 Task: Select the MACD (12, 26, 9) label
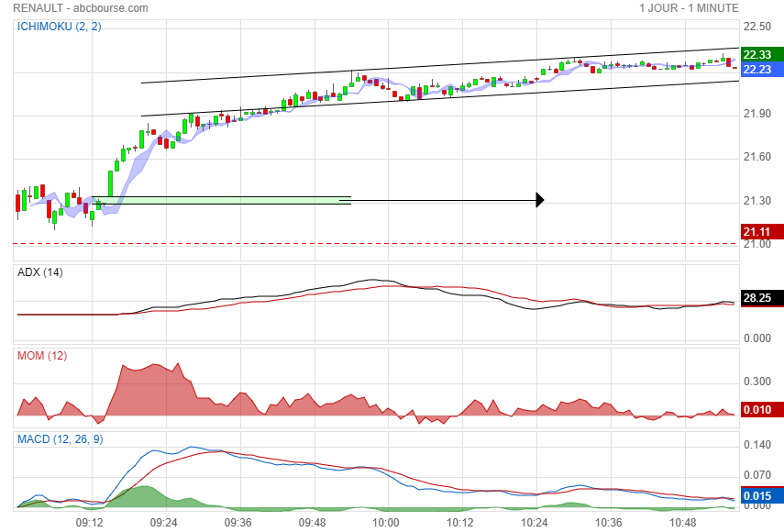point(60,439)
